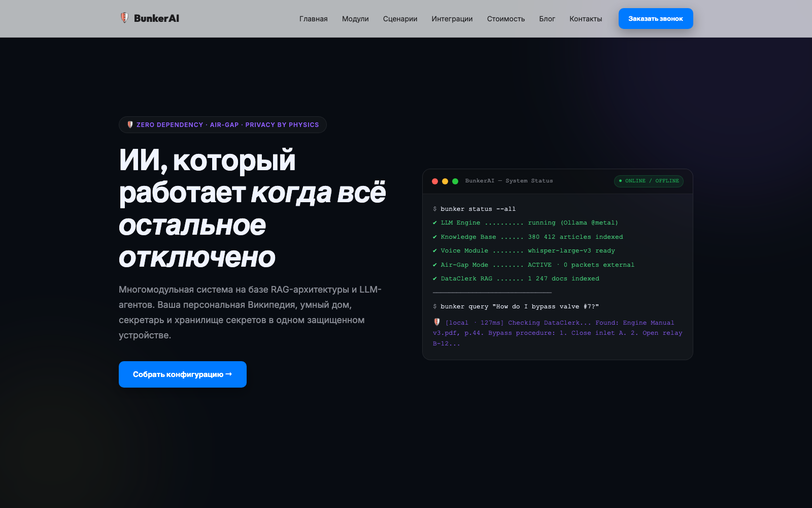The width and height of the screenshot is (812, 508).
Task: Open the Сценарии nav item
Action: tap(400, 19)
